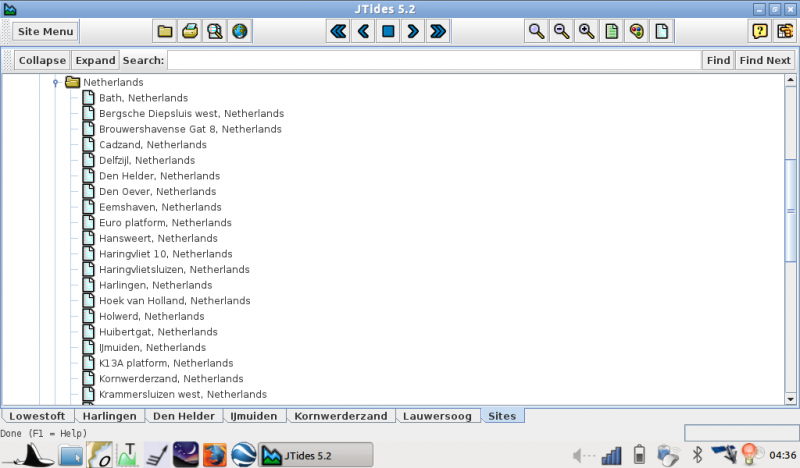Switch to the Kornwerderzand tab
This screenshot has width=800, height=468.
pyautogui.click(x=340, y=416)
